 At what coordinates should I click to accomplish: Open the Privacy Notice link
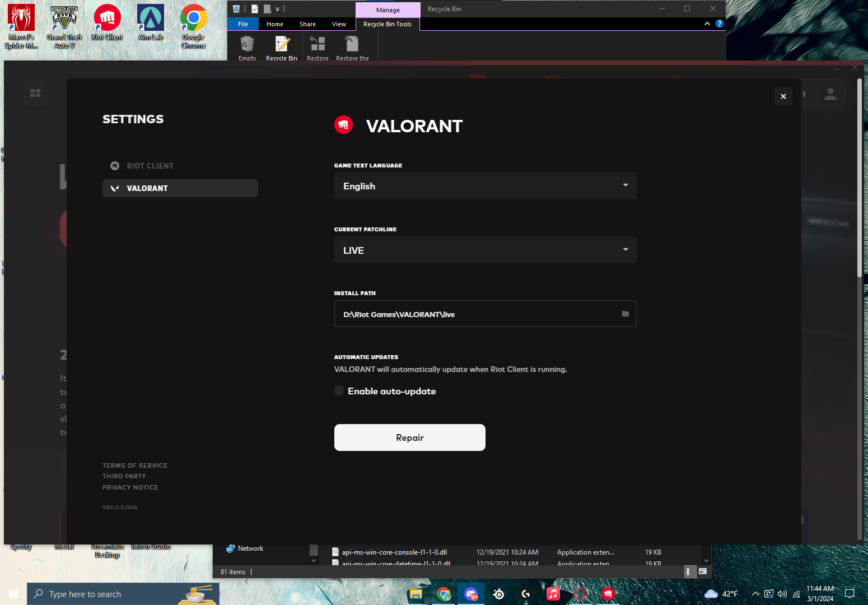[130, 487]
